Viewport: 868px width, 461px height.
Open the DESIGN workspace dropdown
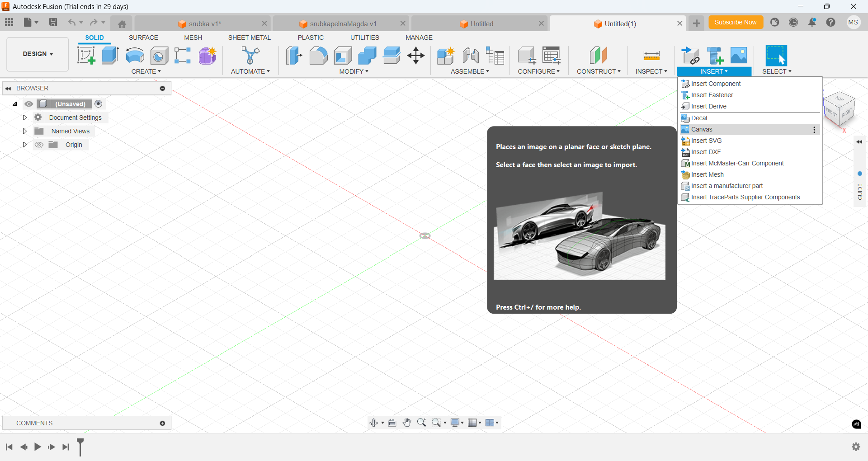point(38,54)
